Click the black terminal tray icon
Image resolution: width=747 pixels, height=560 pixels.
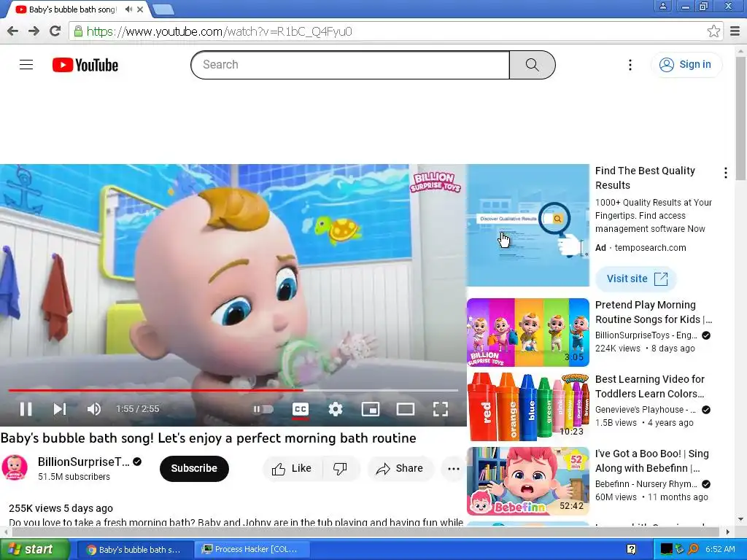click(666, 549)
